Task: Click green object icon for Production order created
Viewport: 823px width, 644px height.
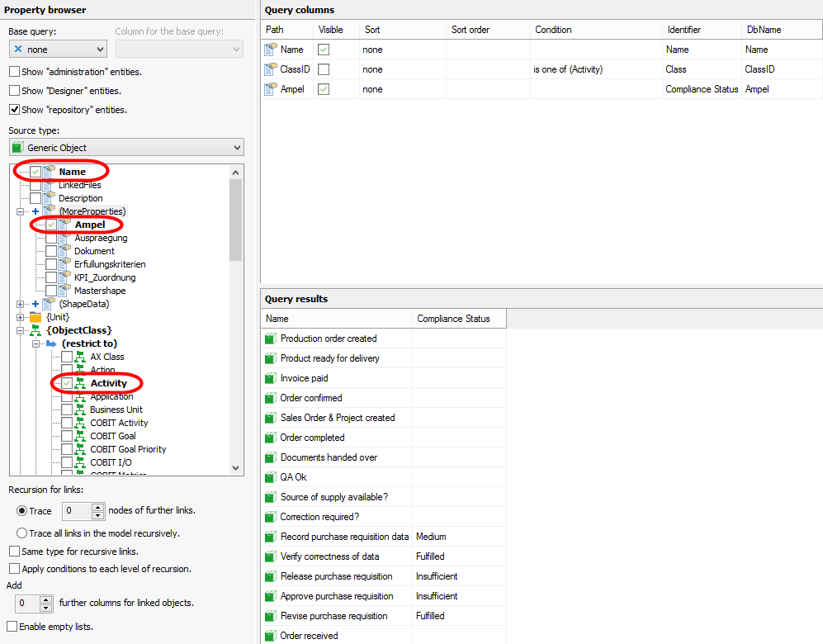Action: 270,339
